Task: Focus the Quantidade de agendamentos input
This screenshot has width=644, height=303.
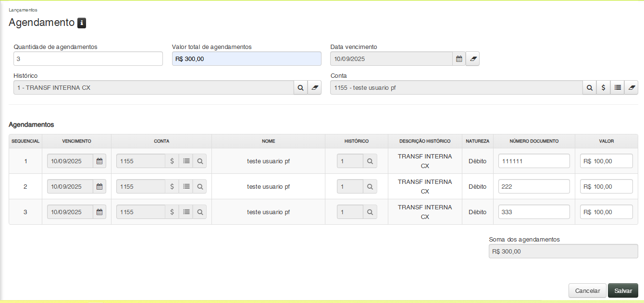Action: click(x=88, y=59)
